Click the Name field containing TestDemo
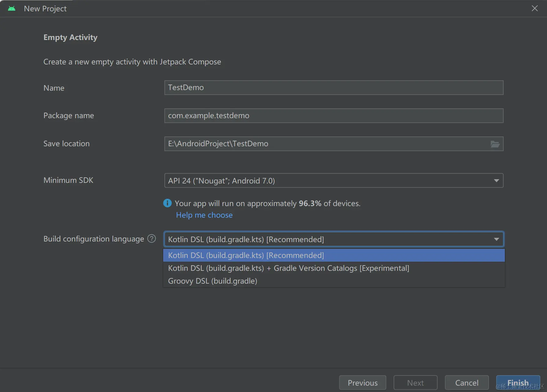Screen dimensions: 547x392 (x=333, y=88)
